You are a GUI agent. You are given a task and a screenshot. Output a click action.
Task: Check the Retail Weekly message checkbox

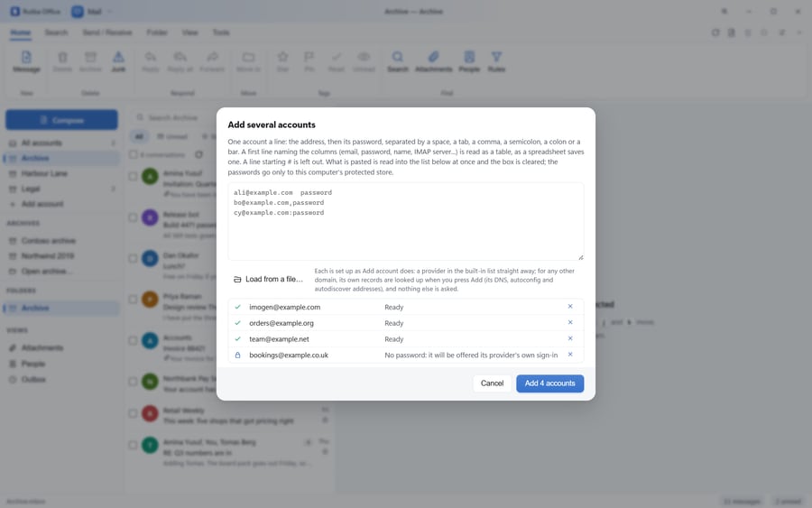click(134, 413)
